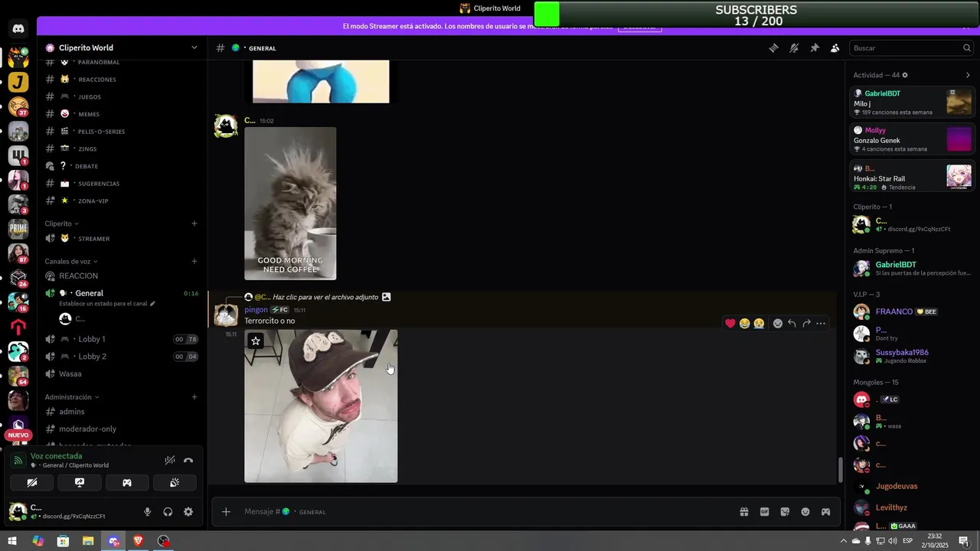Reply to pingon's message

[x=792, y=323]
